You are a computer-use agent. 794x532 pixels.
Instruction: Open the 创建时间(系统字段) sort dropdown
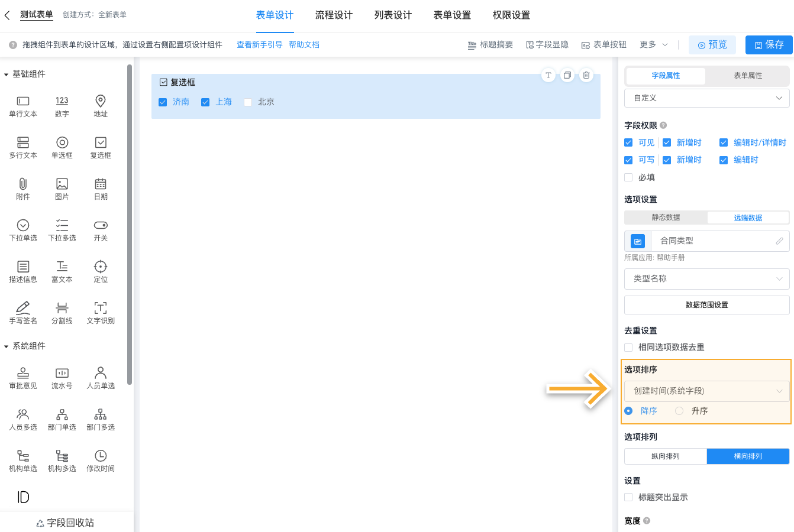(706, 391)
